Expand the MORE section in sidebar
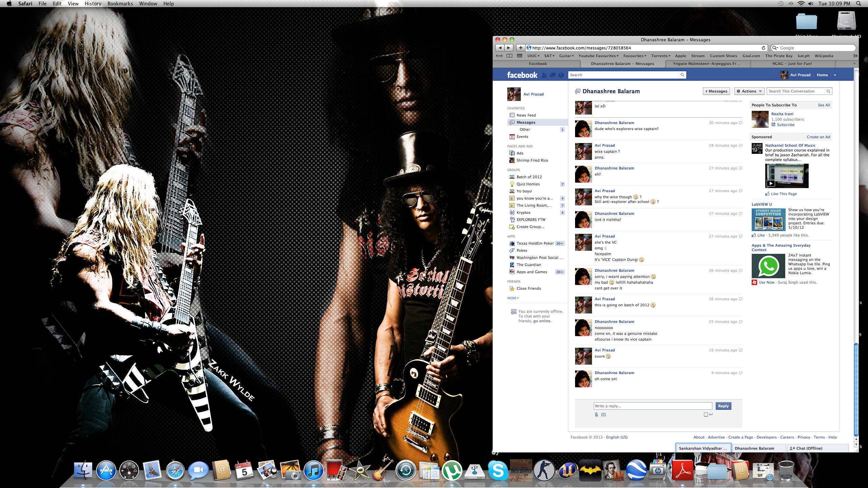Viewport: 868px width, 488px height. (513, 298)
